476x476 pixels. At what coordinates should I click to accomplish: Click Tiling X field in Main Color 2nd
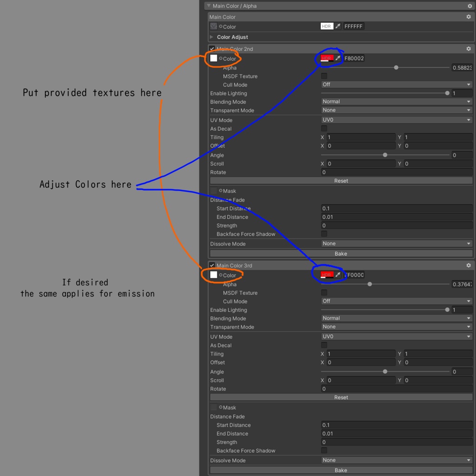361,137
